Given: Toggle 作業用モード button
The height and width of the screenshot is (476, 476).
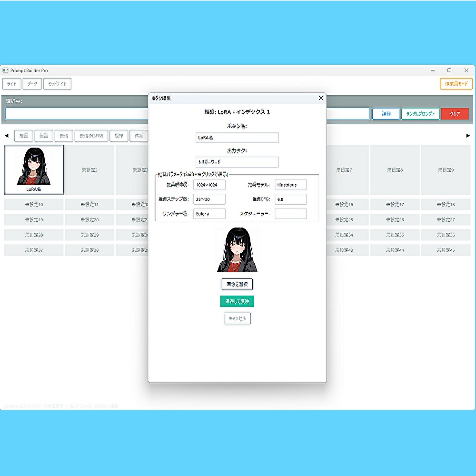Looking at the screenshot, I should pos(456,84).
